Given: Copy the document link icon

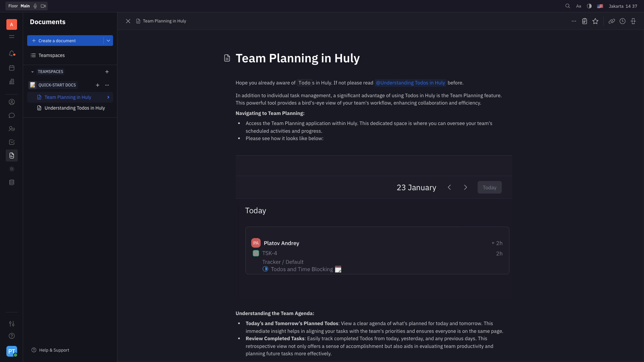Looking at the screenshot, I should [612, 21].
